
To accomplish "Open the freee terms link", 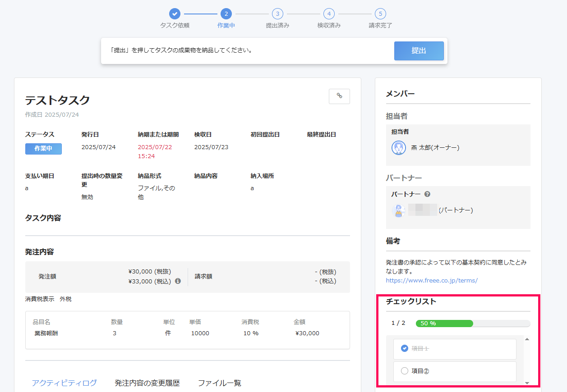I will [x=432, y=280].
